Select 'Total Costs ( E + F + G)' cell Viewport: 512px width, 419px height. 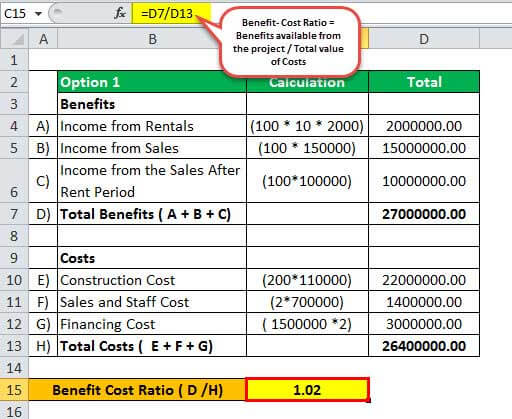pos(152,346)
